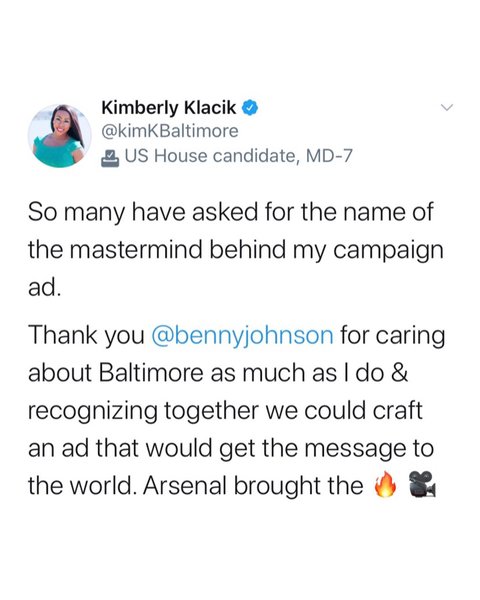
Task: Click the paragraph starting with Thank you
Action: (x=236, y=410)
